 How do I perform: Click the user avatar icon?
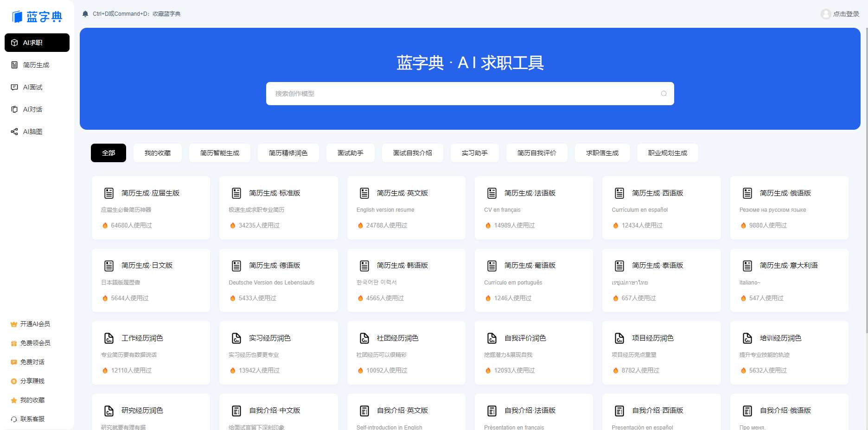tap(825, 14)
